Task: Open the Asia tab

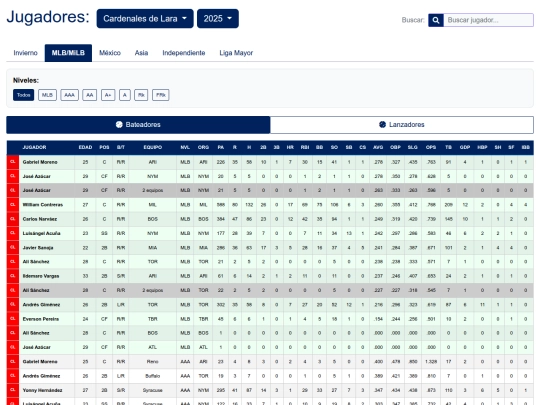Action: (x=141, y=53)
